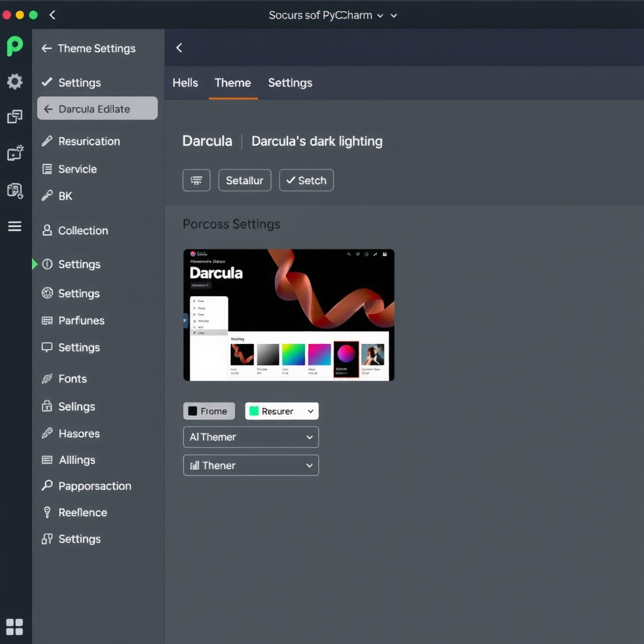Switch to the Theme tab

click(x=233, y=83)
